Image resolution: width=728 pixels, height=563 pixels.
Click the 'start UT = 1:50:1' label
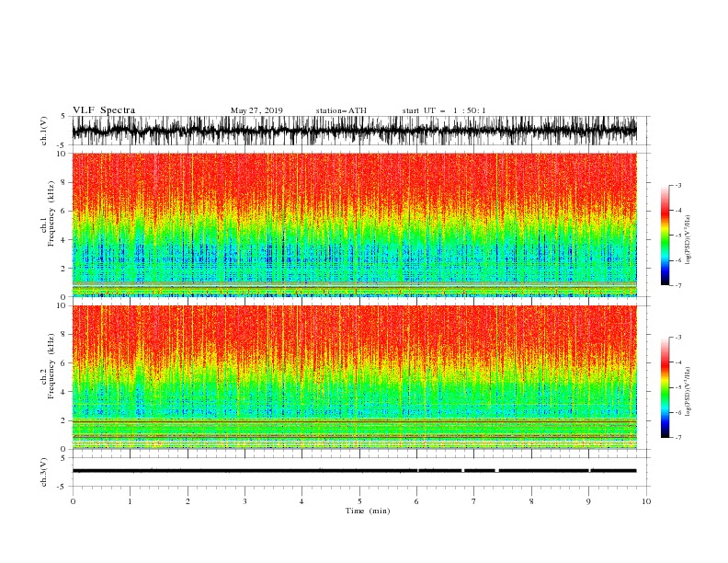click(x=444, y=110)
